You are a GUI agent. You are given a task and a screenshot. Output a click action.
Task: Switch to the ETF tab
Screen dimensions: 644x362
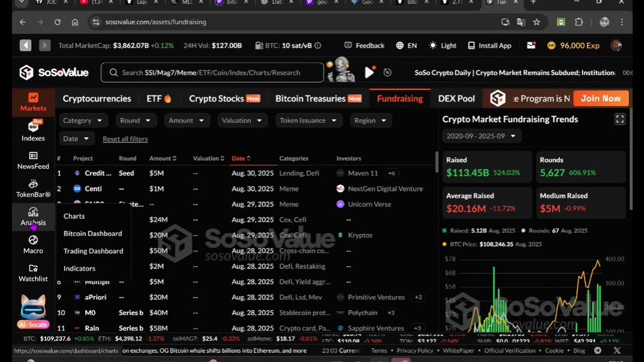159,99
